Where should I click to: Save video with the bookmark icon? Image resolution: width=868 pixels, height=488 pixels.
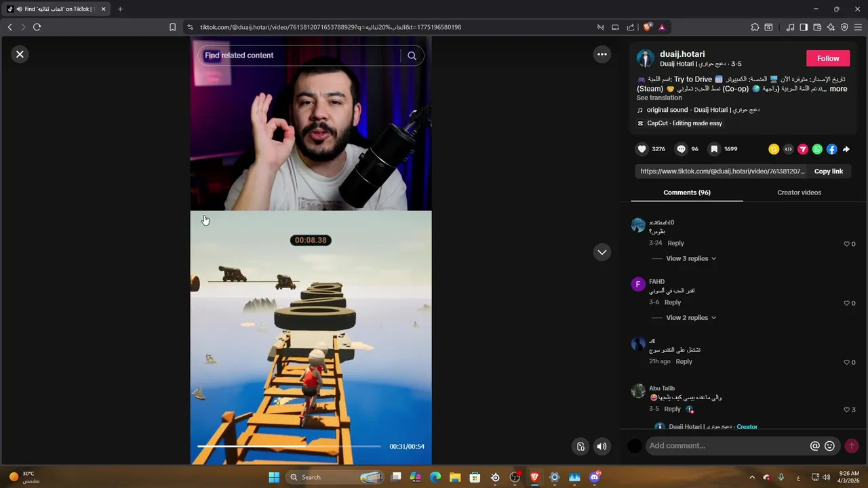(714, 149)
